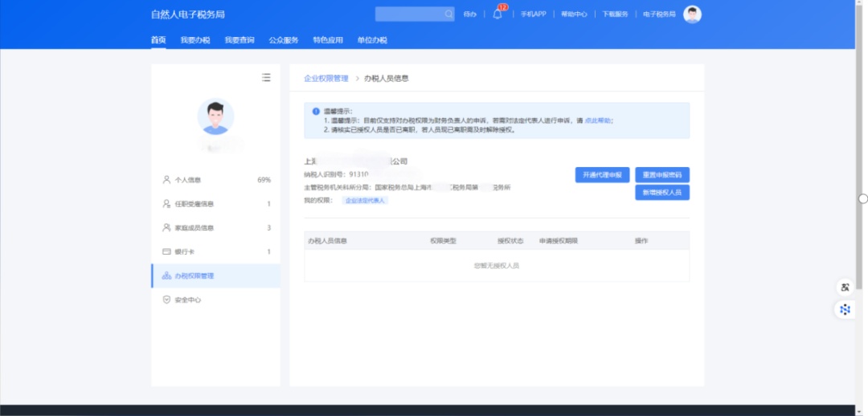Click the 新增授权人员 button
This screenshot has height=416, width=868.
point(662,193)
